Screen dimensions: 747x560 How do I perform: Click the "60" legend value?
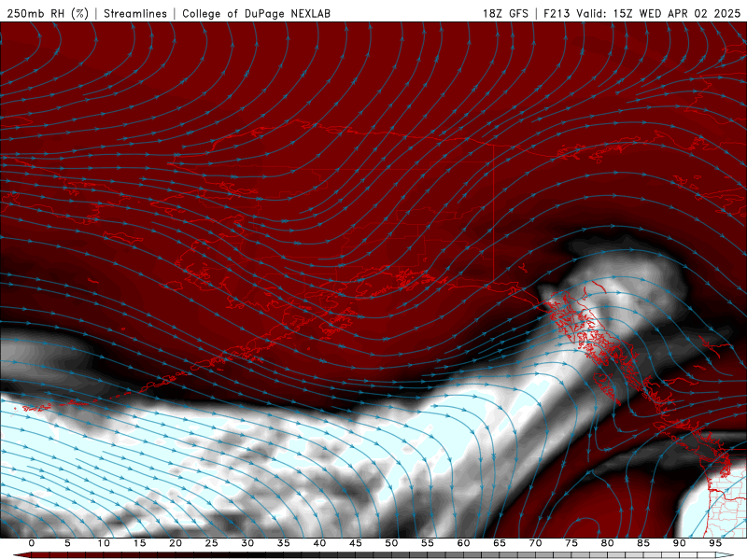tap(463, 543)
